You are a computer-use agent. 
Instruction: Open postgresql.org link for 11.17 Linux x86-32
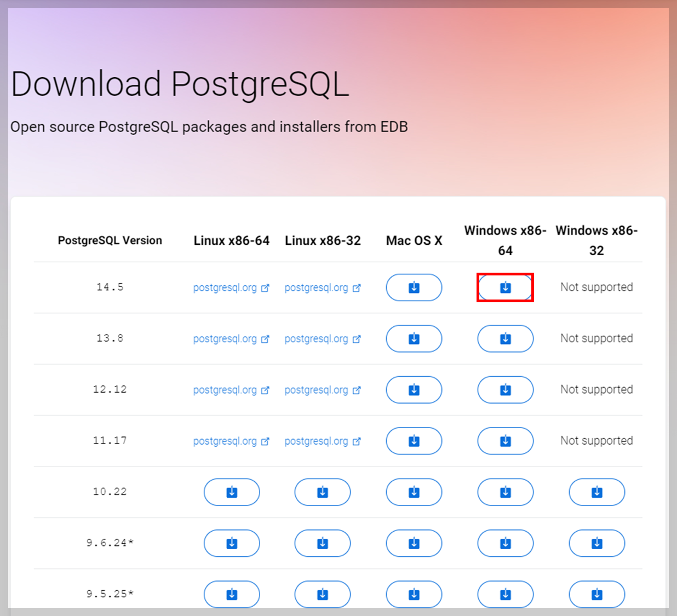323,441
